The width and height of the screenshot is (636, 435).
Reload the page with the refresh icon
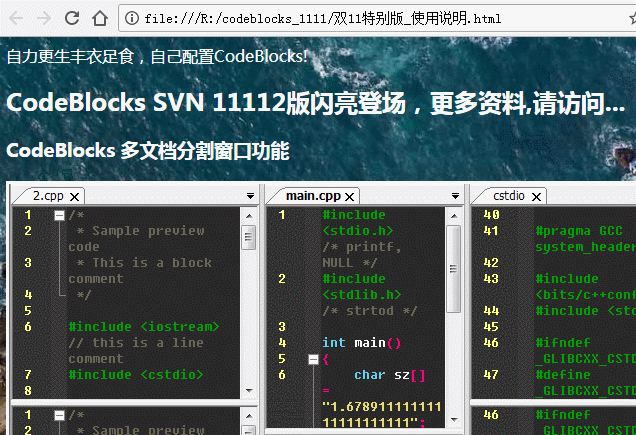(72, 18)
